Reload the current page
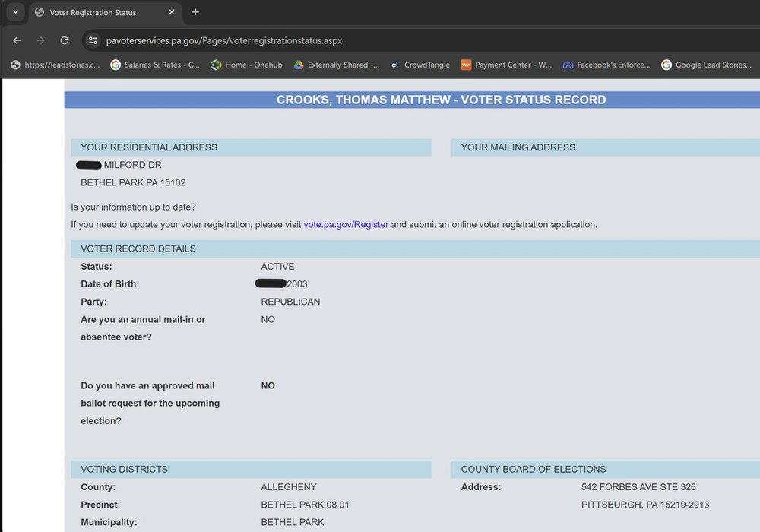Image resolution: width=760 pixels, height=532 pixels. pos(65,40)
